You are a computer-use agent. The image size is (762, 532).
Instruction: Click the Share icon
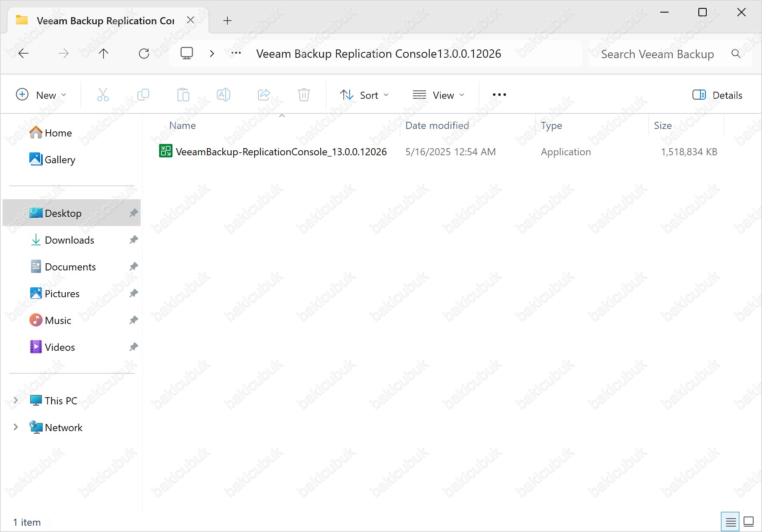[x=264, y=95]
